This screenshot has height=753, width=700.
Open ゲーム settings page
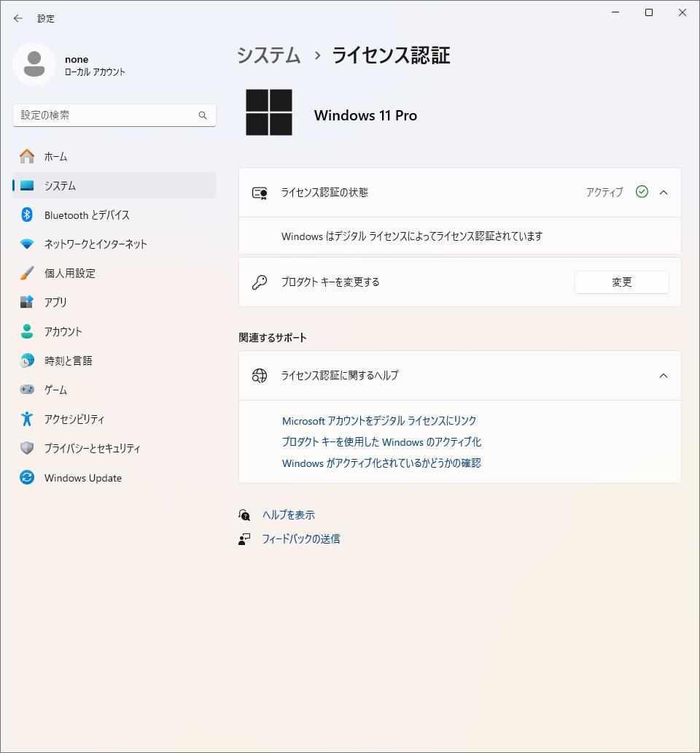[114, 390]
